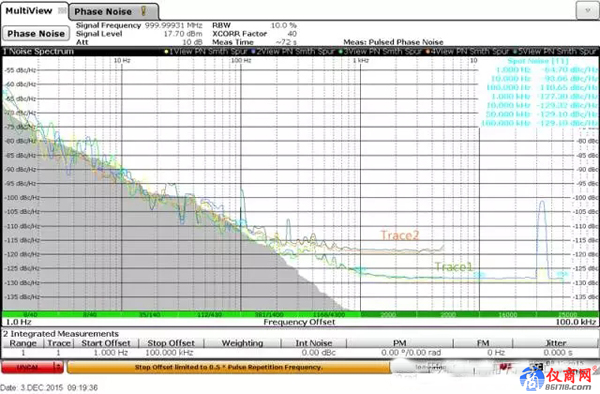The height and width of the screenshot is (394, 600).
Task: Select the 10.000 Hz spot noise row
Action: pos(544,78)
